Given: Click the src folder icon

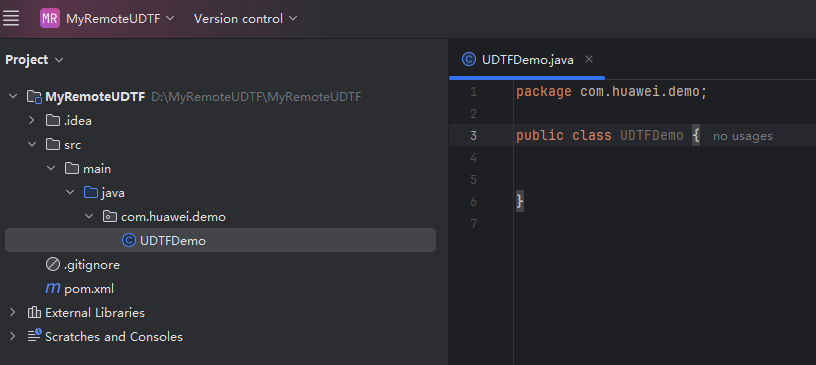Looking at the screenshot, I should 53,144.
